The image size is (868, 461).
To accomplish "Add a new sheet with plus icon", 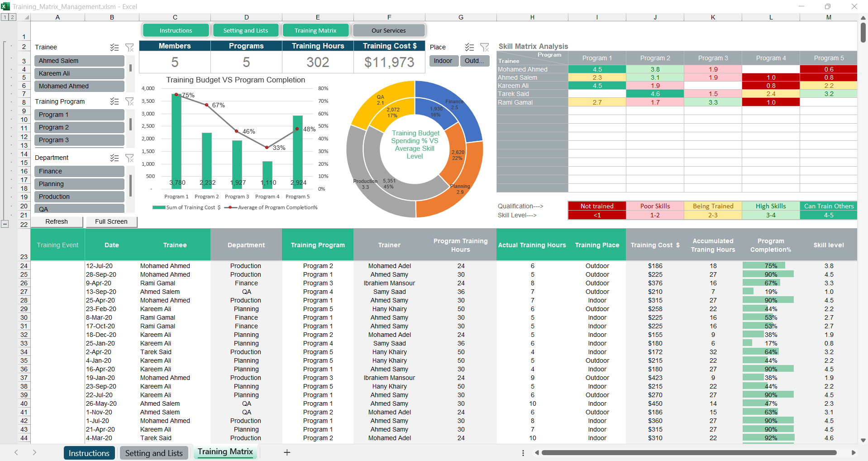I will point(287,452).
